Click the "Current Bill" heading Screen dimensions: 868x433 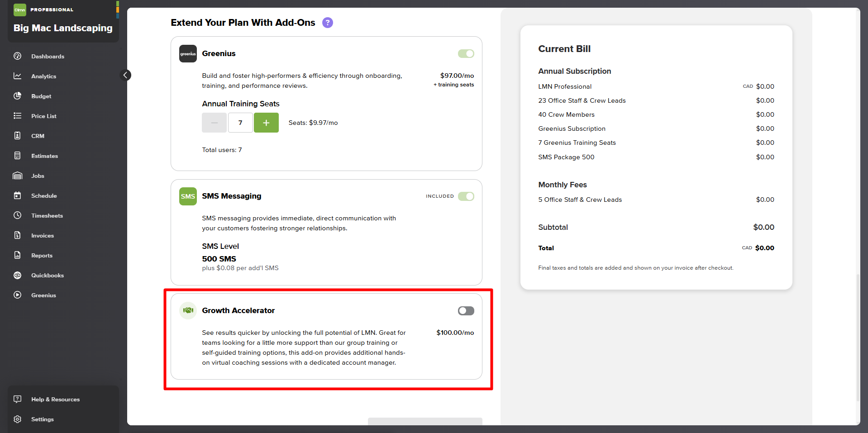coord(564,49)
